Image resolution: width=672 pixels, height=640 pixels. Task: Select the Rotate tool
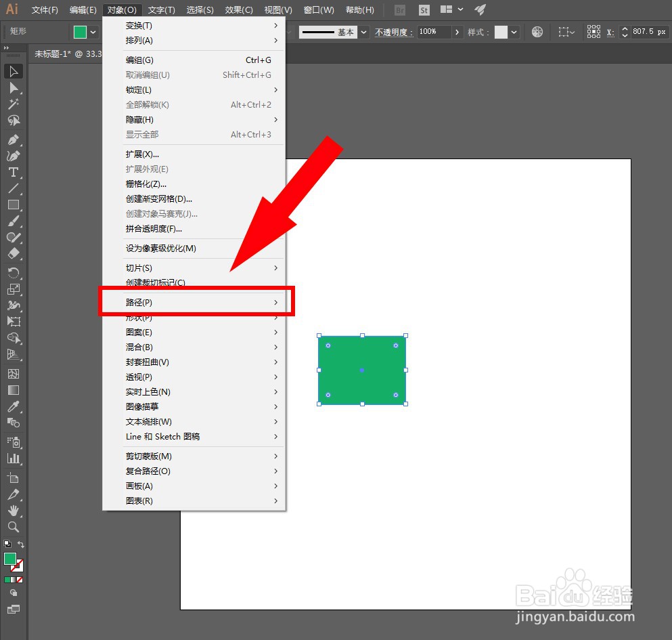(14, 272)
